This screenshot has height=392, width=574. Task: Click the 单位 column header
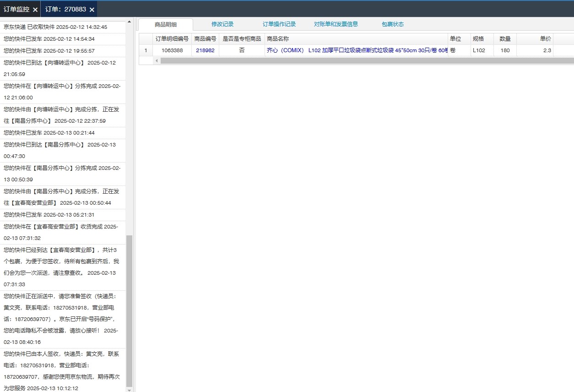point(459,39)
